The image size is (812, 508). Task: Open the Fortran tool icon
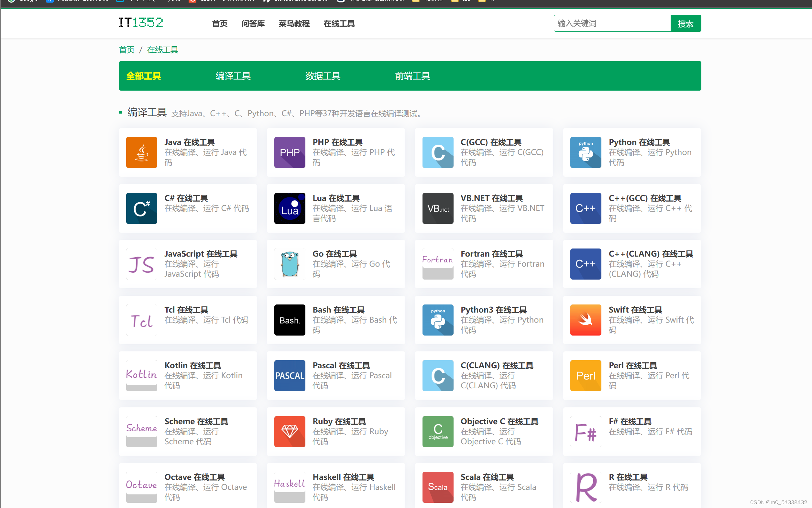(438, 264)
